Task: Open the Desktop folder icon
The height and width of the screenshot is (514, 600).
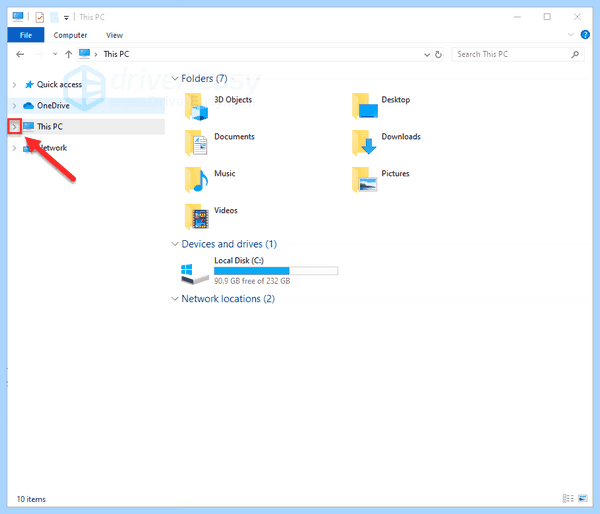Action: 365,106
